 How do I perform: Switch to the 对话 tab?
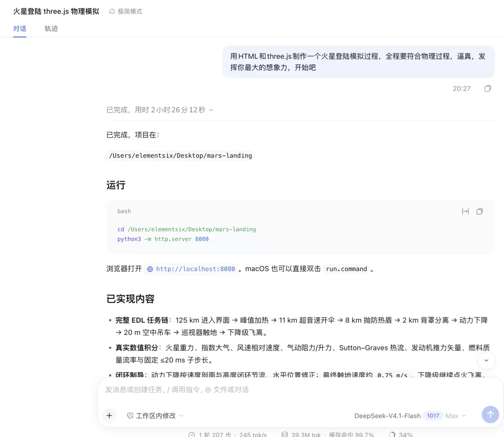point(20,28)
